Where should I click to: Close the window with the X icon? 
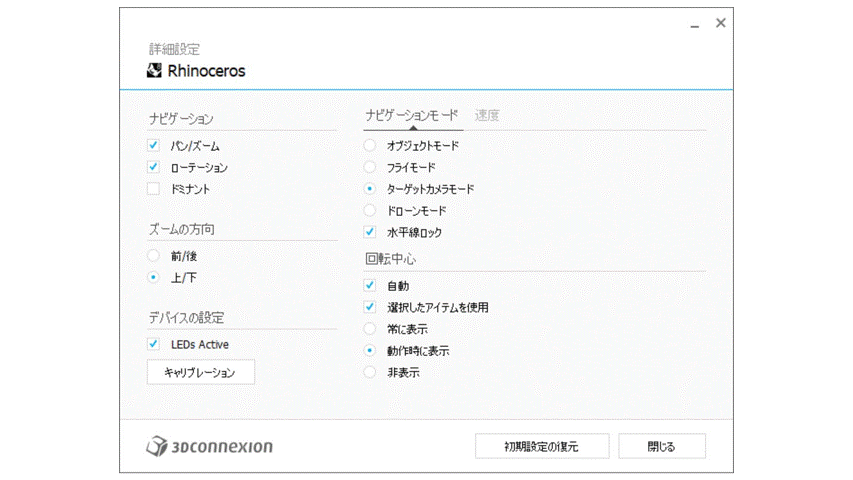pos(720,23)
